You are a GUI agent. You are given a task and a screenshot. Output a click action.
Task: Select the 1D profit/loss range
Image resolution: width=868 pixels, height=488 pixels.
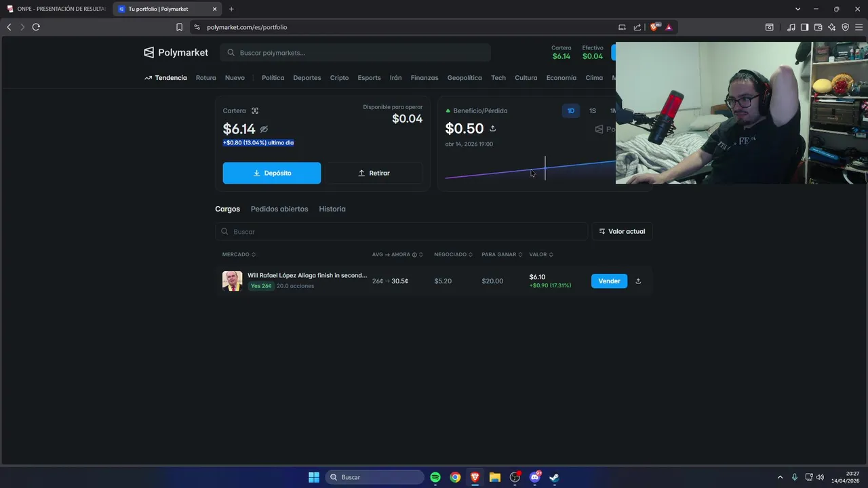(x=571, y=110)
